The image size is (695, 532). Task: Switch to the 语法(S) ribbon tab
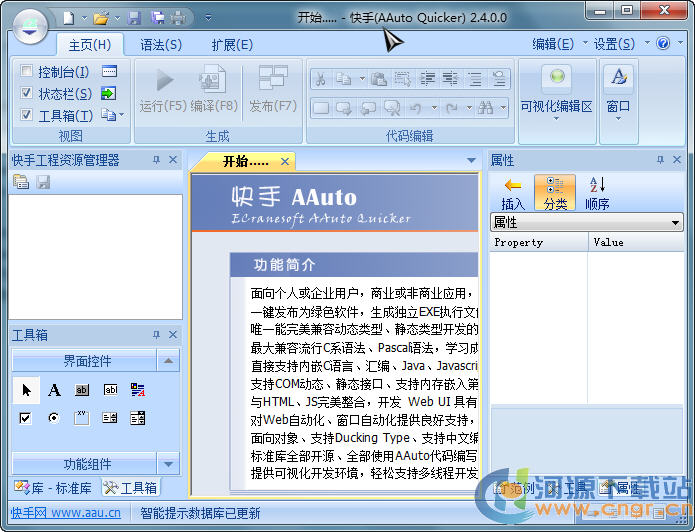(x=160, y=44)
